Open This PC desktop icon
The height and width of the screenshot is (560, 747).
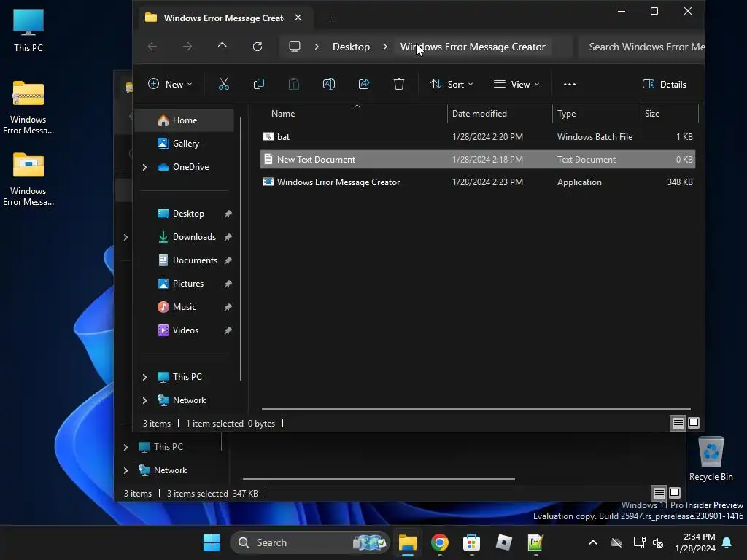point(28,30)
